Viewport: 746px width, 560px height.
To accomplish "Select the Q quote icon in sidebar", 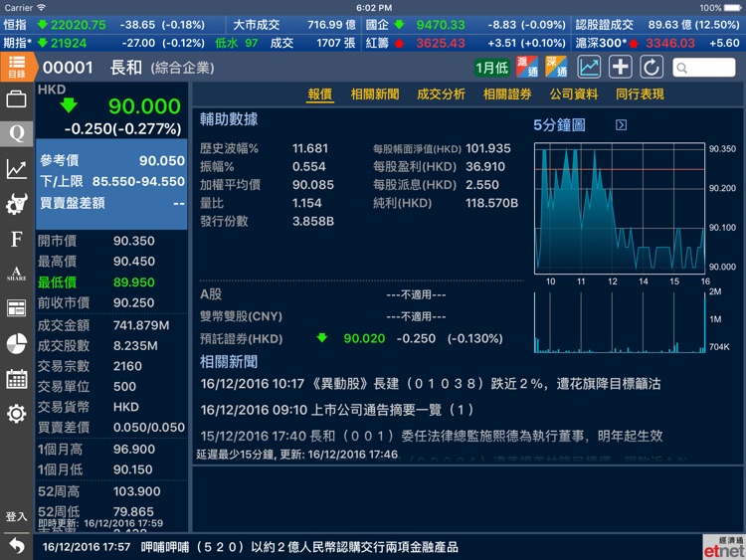I will tap(16, 133).
